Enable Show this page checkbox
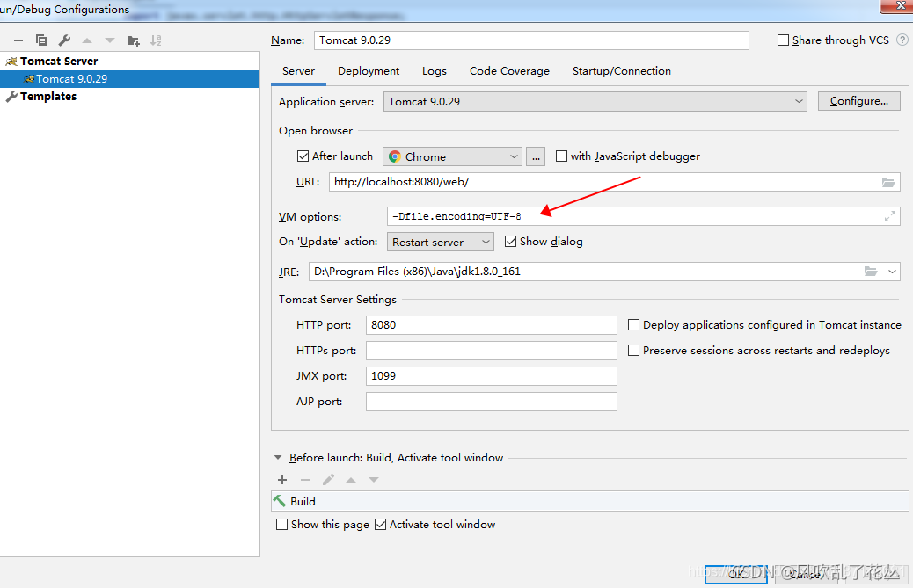The width and height of the screenshot is (913, 588). point(281,524)
